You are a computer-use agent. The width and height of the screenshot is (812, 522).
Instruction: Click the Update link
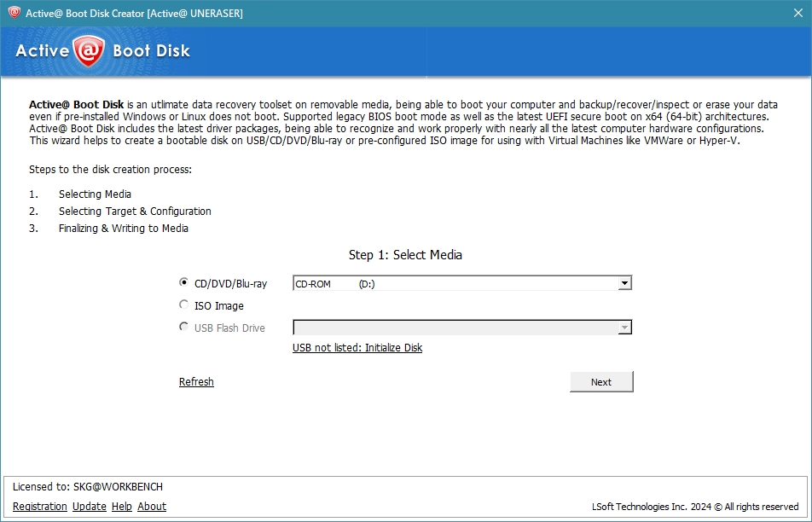click(x=89, y=507)
